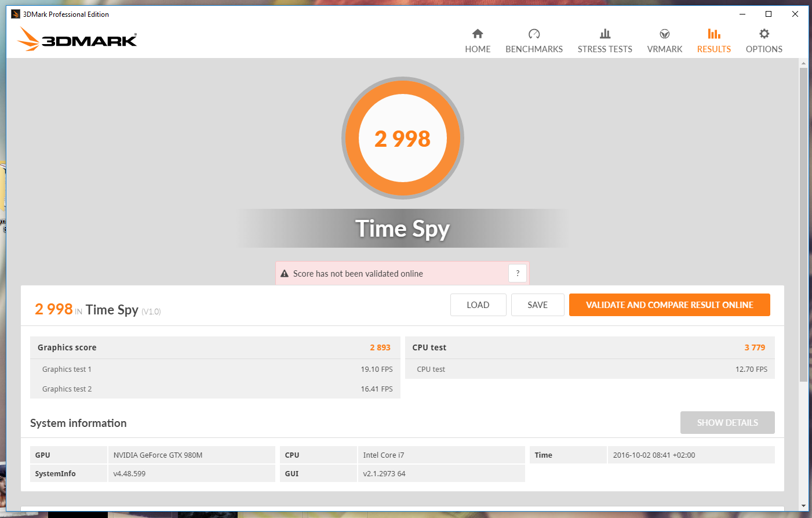Viewport: 812px width, 518px height.
Task: Go to STRESS TESTS tab label
Action: pyautogui.click(x=605, y=49)
